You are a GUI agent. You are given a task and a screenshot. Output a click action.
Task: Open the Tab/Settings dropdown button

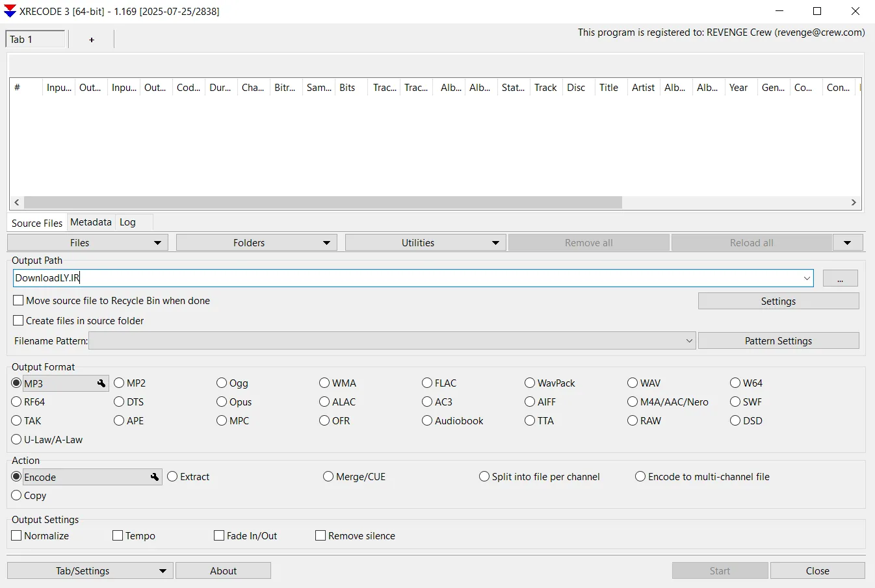click(x=90, y=571)
